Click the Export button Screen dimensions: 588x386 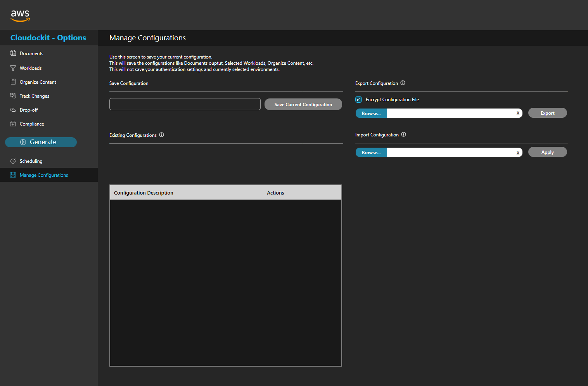tap(548, 113)
